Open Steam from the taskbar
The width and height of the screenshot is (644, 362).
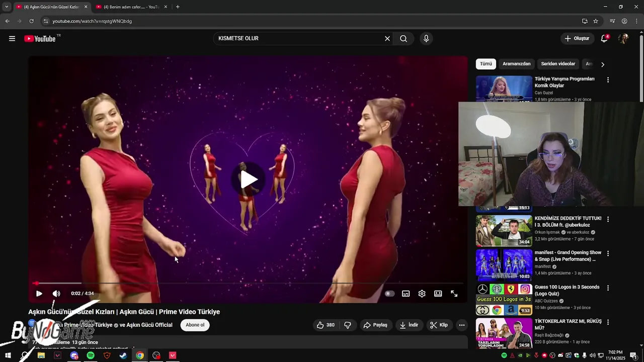[x=123, y=355]
